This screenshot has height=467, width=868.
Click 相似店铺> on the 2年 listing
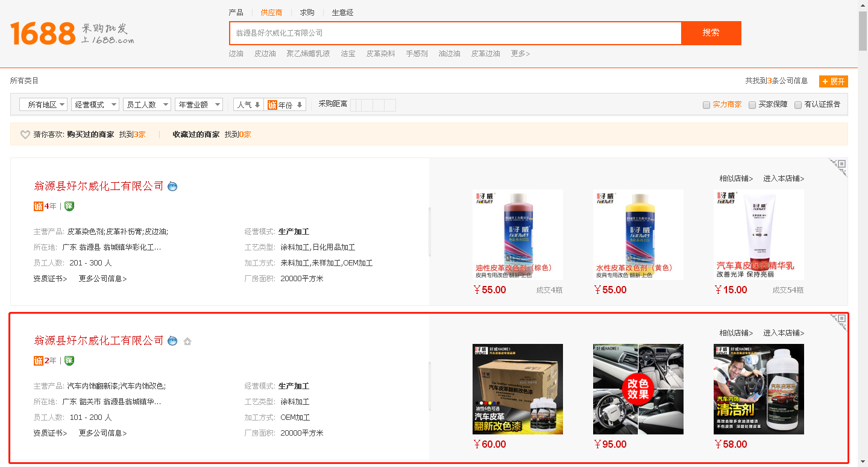736,333
